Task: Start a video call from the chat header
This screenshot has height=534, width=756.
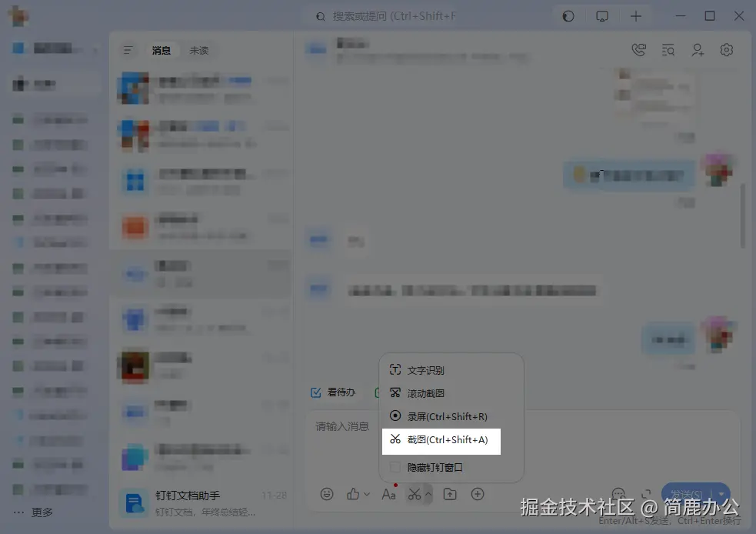Action: tap(638, 49)
